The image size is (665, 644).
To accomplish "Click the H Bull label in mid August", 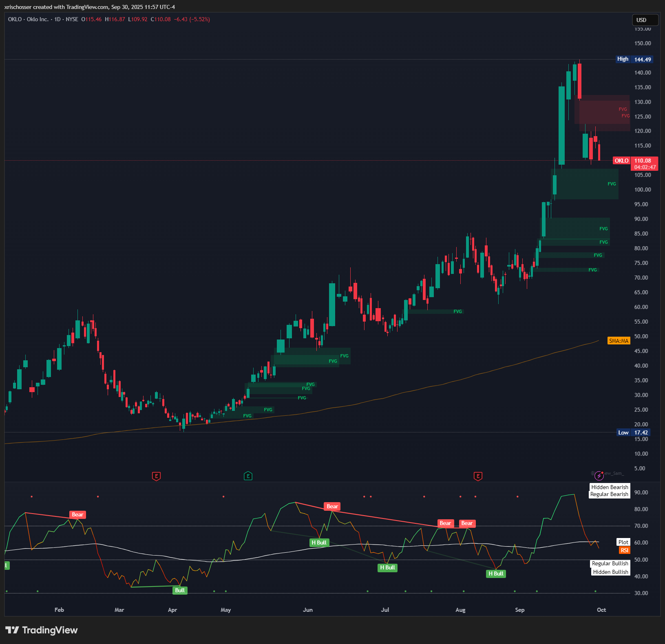I will coord(496,573).
